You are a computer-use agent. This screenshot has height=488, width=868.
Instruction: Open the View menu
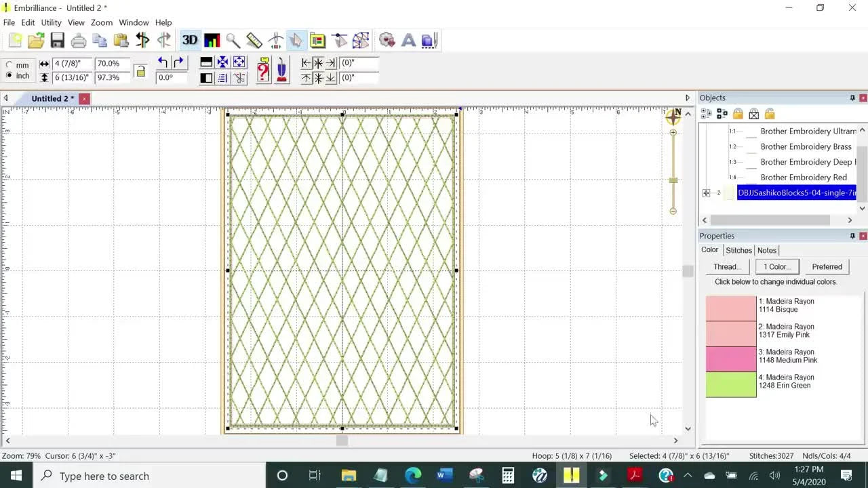pos(76,22)
